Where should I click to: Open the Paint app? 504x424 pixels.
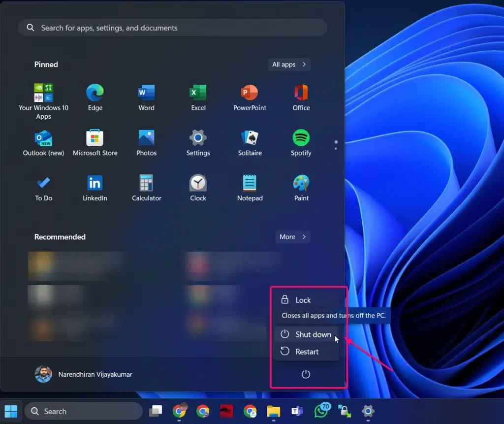click(301, 188)
